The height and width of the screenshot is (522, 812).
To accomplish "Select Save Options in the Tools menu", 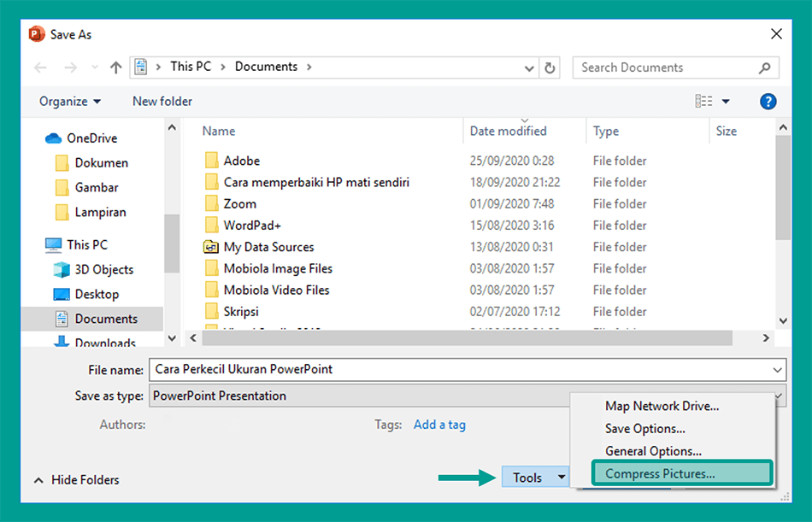I will (644, 429).
